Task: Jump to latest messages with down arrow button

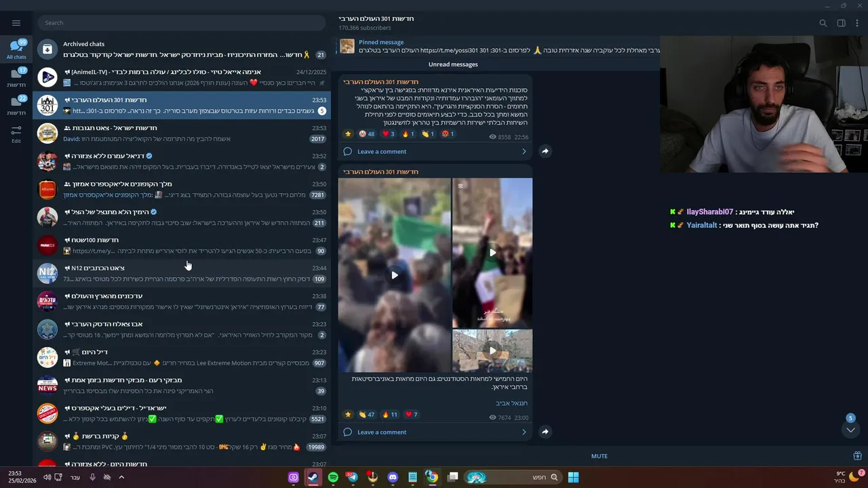Action: [x=850, y=430]
